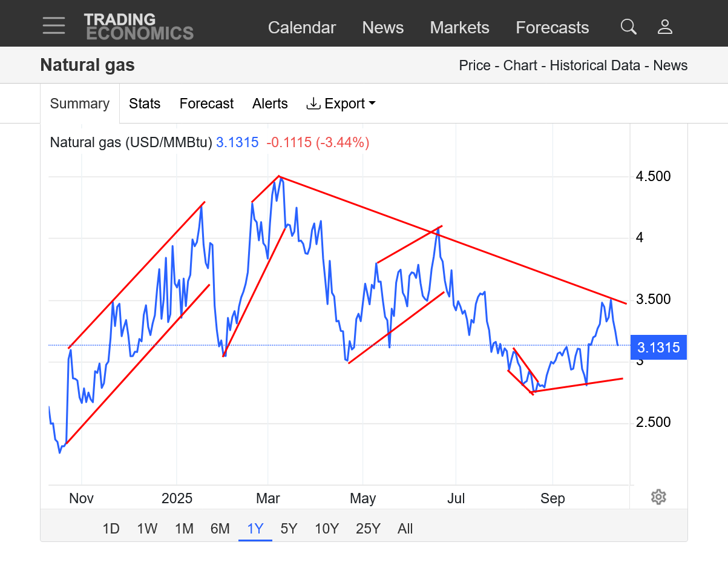Switch chart range to 6M
728x565 pixels.
220,529
